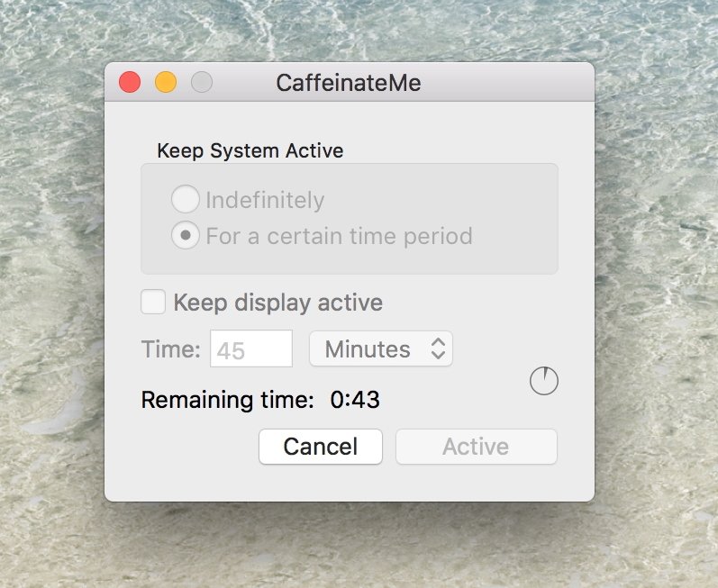
Task: Enable the Keep display active checkbox
Action: coord(153,302)
